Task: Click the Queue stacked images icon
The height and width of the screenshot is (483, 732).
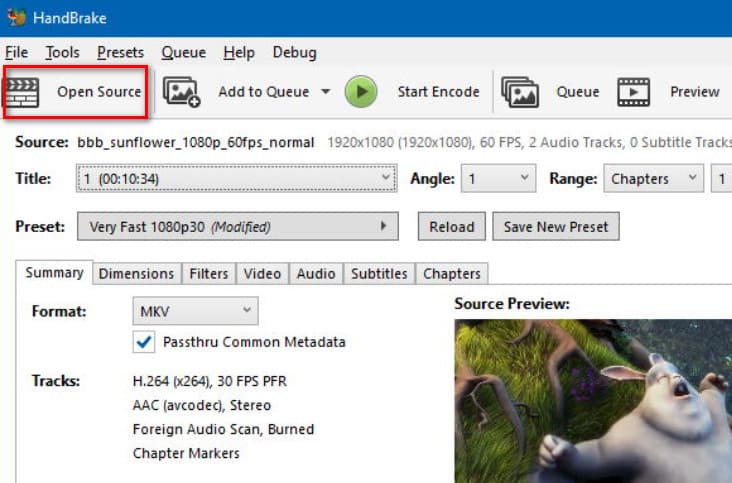Action: click(x=520, y=92)
